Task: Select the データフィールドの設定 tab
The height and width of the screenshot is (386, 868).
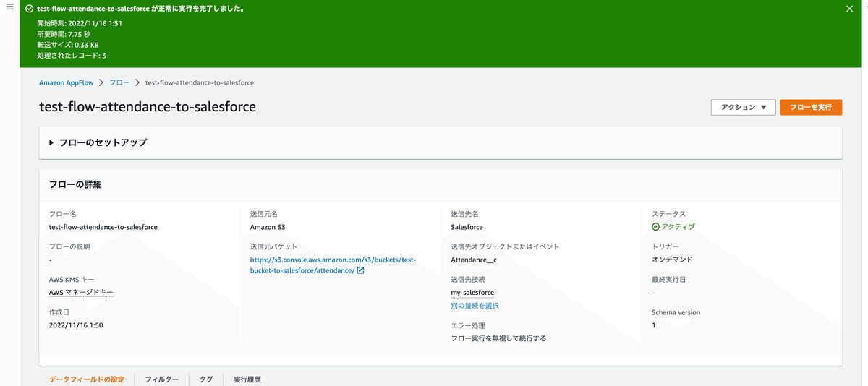Action: 87,379
